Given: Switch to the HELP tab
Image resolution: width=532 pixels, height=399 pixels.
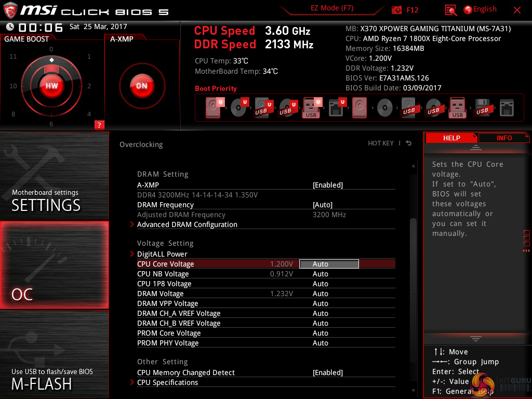Looking at the screenshot, I should (x=451, y=138).
